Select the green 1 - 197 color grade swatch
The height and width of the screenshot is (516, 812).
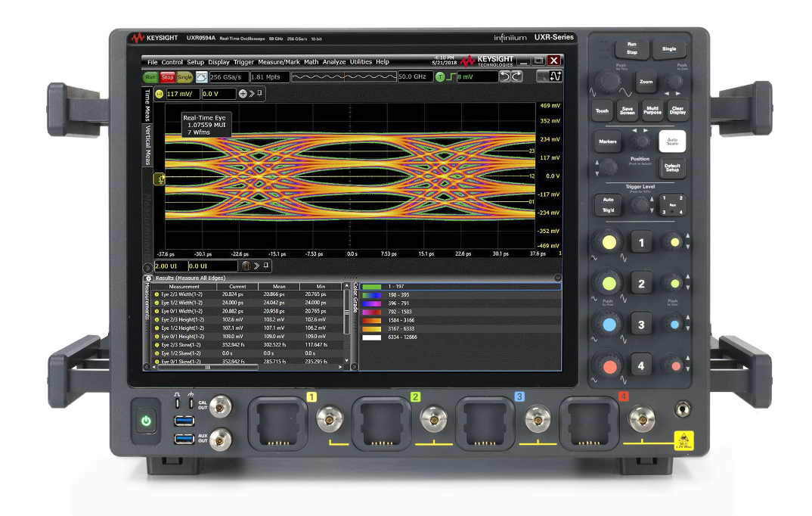[370, 288]
